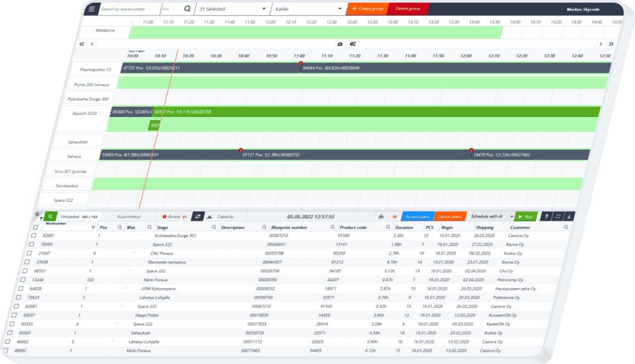Click the orange crown icon in the toolbar
Viewport: 635px width, 364px height.
[x=394, y=216]
